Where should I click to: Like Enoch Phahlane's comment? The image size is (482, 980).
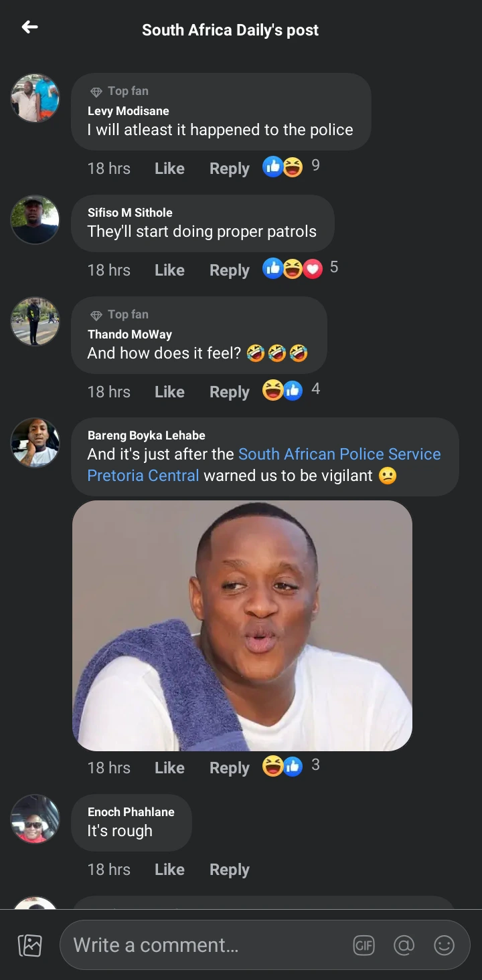pyautogui.click(x=169, y=870)
